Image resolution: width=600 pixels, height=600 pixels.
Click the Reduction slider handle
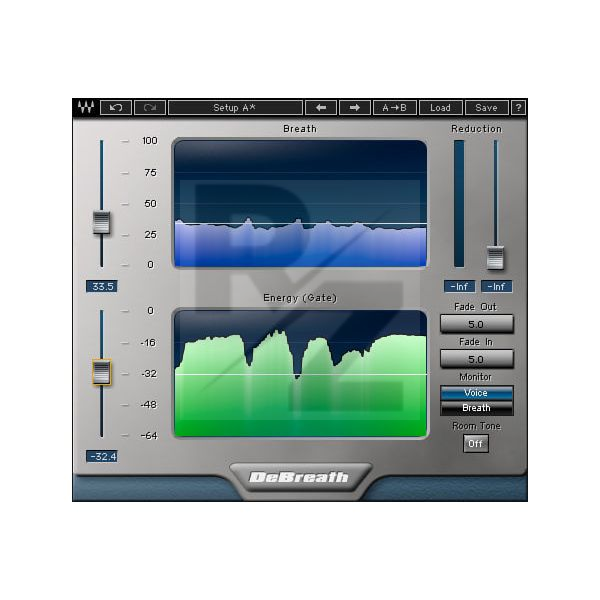coord(496,257)
